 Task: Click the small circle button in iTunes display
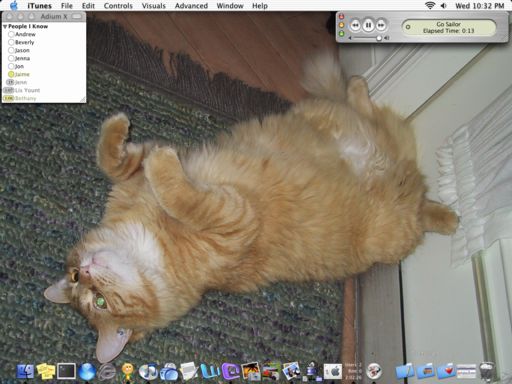[x=408, y=27]
